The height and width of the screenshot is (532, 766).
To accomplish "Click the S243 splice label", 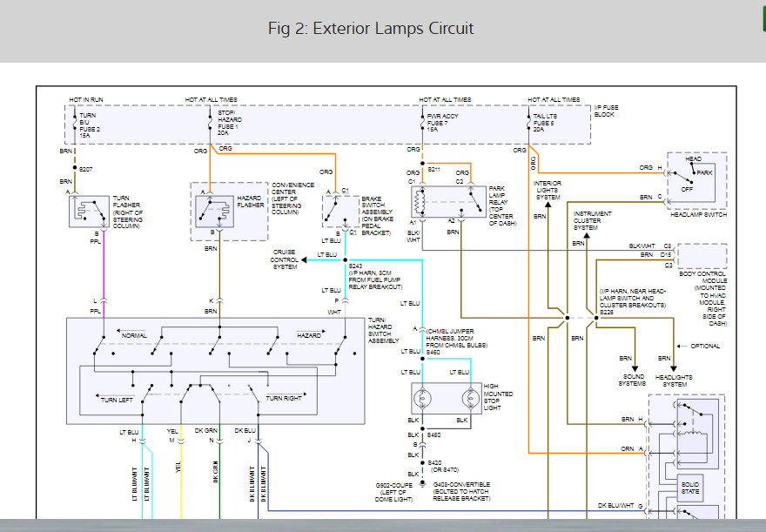I will click(x=355, y=266).
